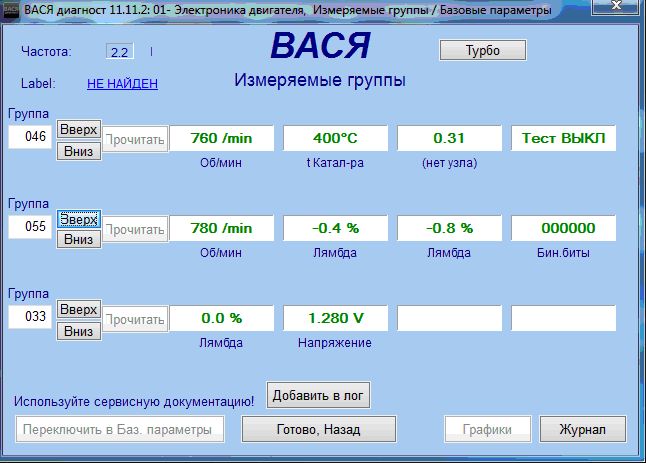646x463 pixels.
Task: Click the Турбо button
Action: (483, 50)
